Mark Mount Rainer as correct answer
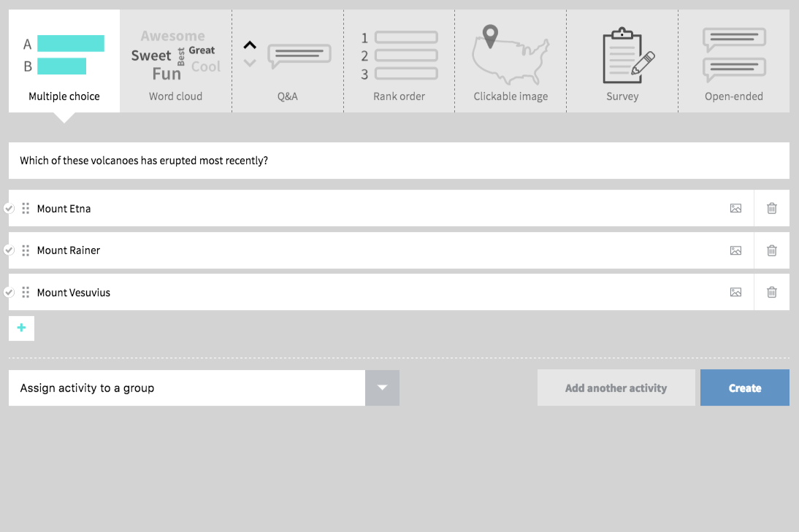This screenshot has height=532, width=799. click(x=9, y=250)
